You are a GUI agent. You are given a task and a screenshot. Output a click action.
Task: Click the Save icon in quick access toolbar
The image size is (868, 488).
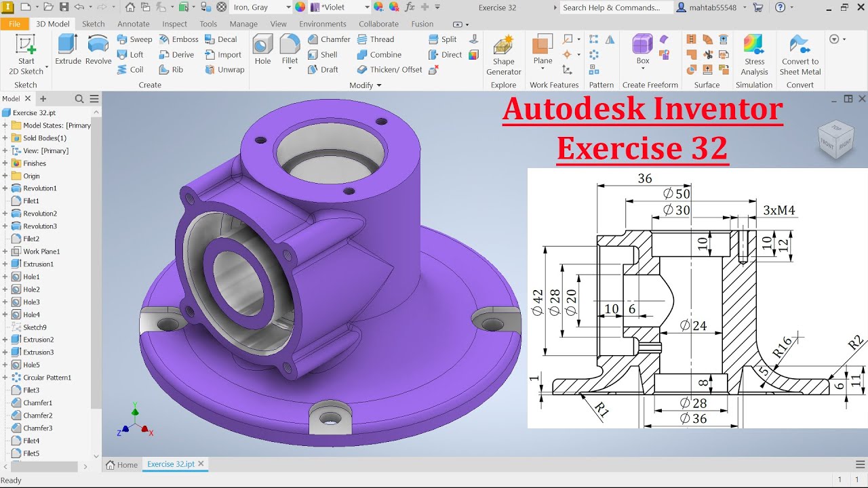click(64, 7)
